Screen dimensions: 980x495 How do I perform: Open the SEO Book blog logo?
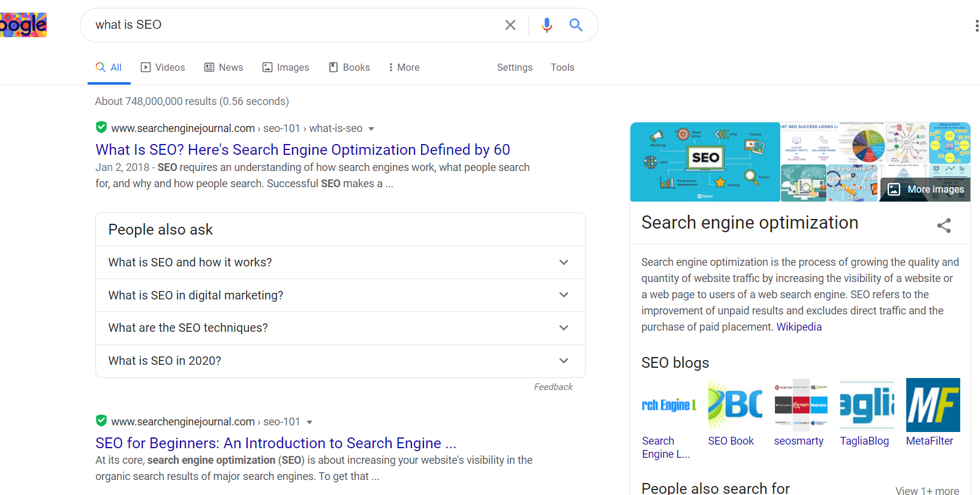pyautogui.click(x=735, y=405)
